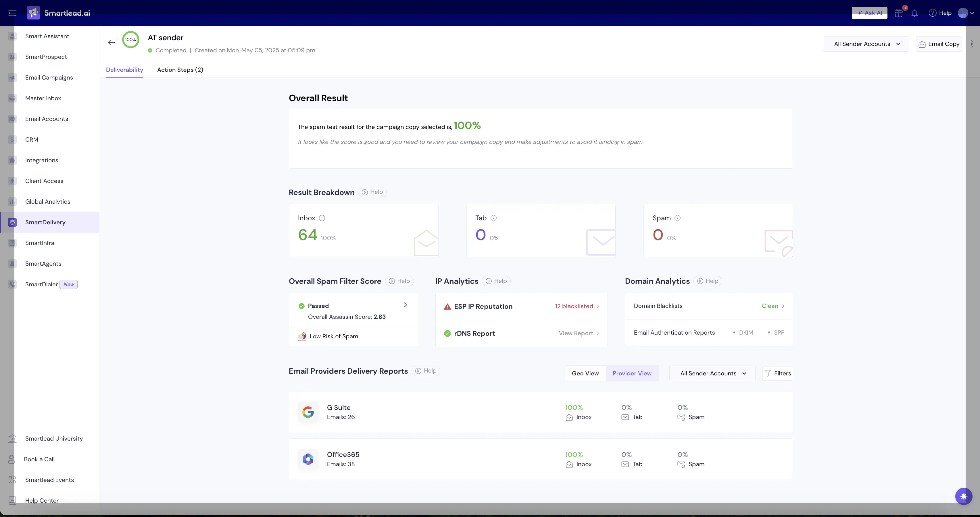
Task: Click the SmartInfra sidebar icon
Action: [x=12, y=243]
